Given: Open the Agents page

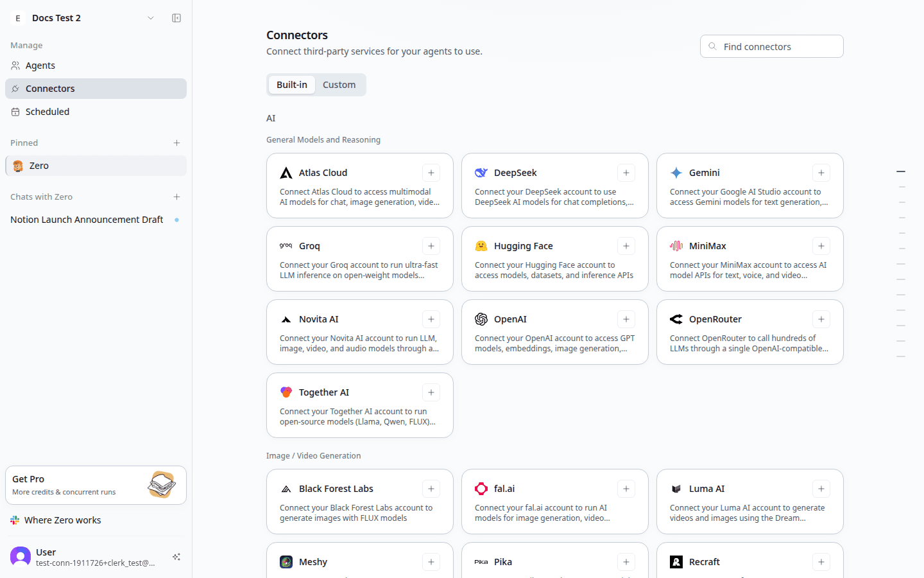Looking at the screenshot, I should coord(96,66).
